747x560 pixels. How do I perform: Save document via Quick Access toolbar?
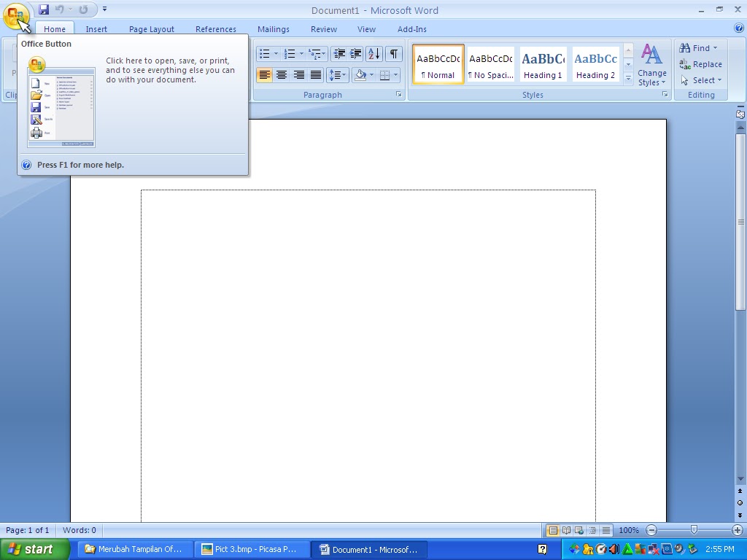click(44, 9)
